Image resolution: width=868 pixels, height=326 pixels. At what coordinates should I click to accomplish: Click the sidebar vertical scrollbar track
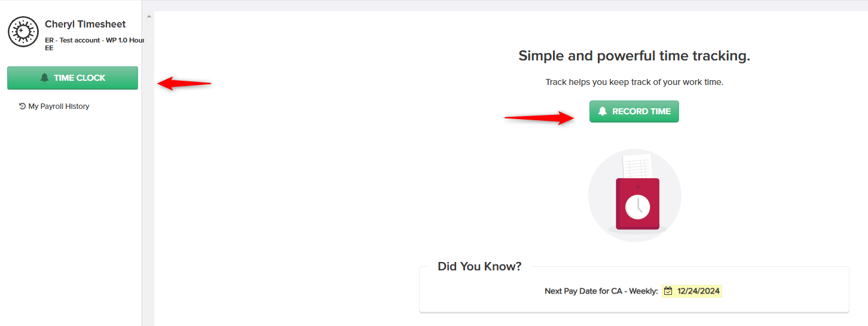149,173
